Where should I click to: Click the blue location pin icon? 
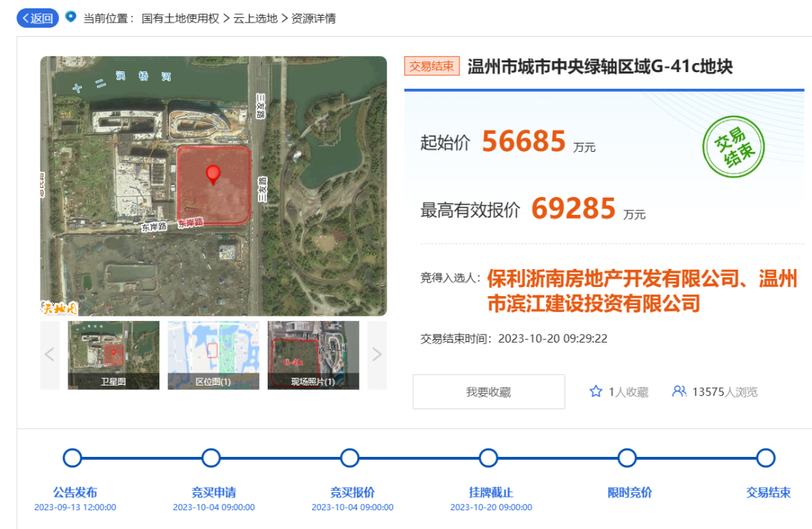click(71, 17)
